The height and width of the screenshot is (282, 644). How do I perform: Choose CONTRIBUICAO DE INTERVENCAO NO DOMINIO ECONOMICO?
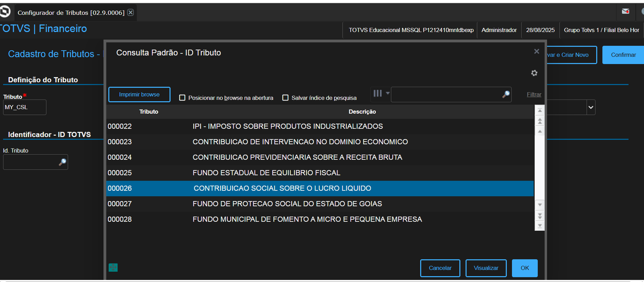(x=300, y=142)
